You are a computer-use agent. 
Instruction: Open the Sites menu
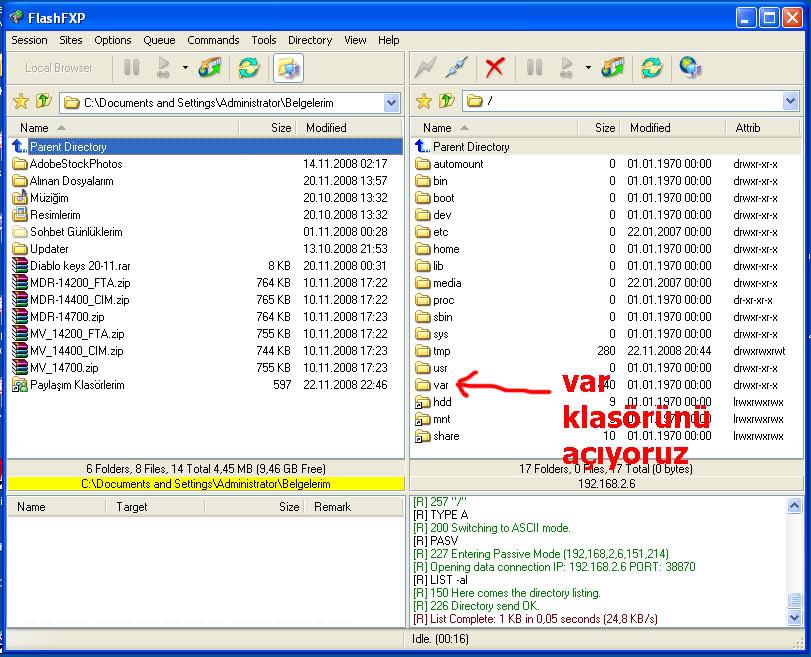pos(70,40)
